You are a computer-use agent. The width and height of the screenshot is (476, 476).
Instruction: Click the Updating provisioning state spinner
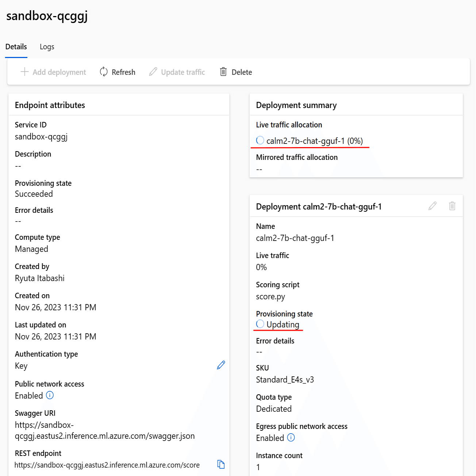coord(260,324)
